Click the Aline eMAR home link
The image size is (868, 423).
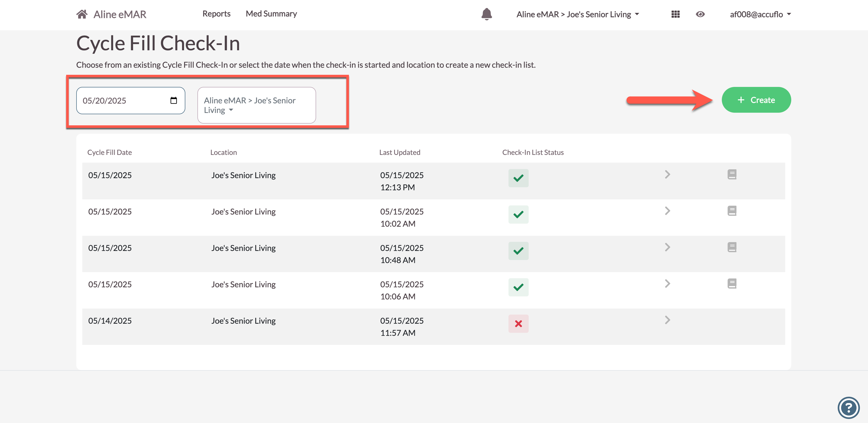[120, 14]
